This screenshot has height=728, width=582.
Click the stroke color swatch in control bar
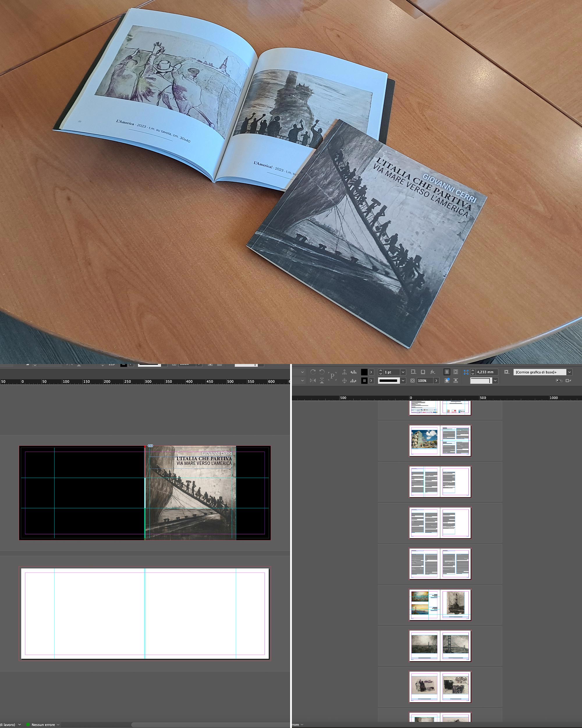point(364,381)
